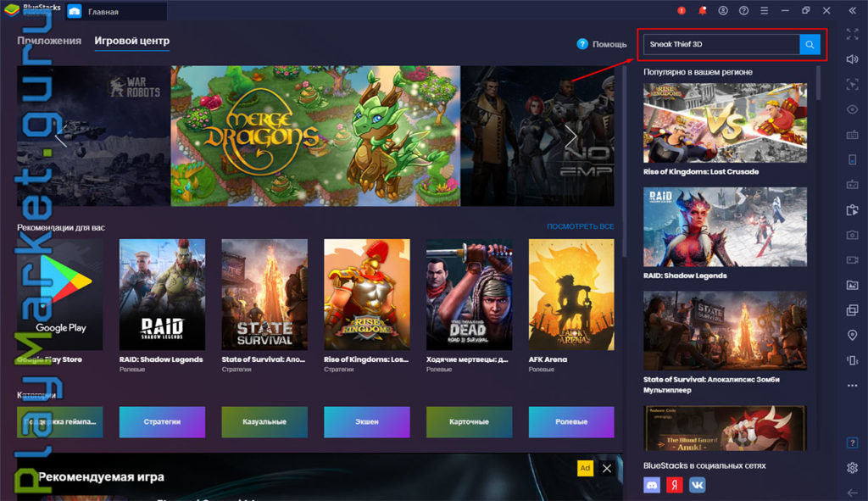868x501 pixels.
Task: Click the title bar help question mark icon
Action: [x=743, y=10]
